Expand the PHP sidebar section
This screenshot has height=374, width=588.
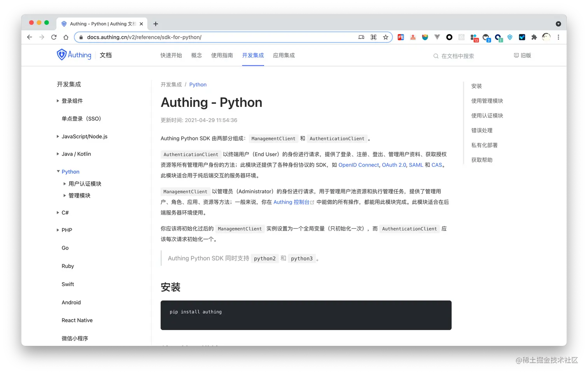tap(58, 230)
